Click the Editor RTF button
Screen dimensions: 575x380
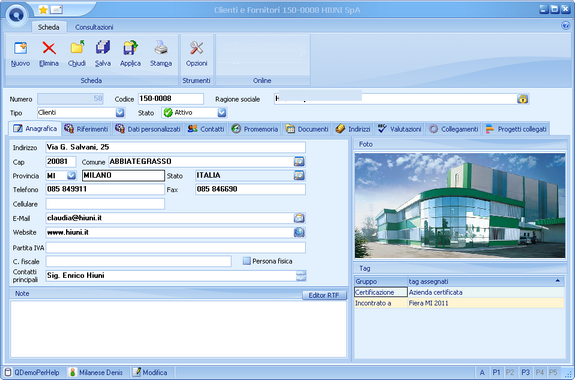(324, 295)
